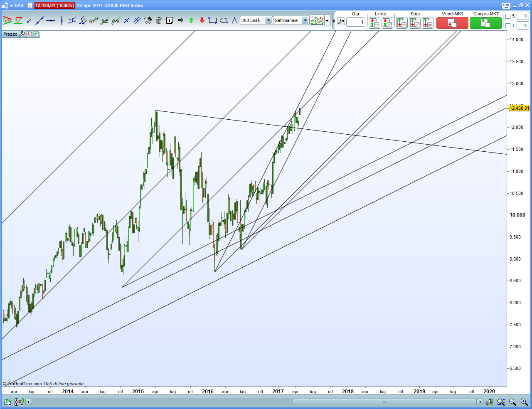The height and width of the screenshot is (409, 532).
Task: Enable the S checkbox
Action: tap(508, 16)
